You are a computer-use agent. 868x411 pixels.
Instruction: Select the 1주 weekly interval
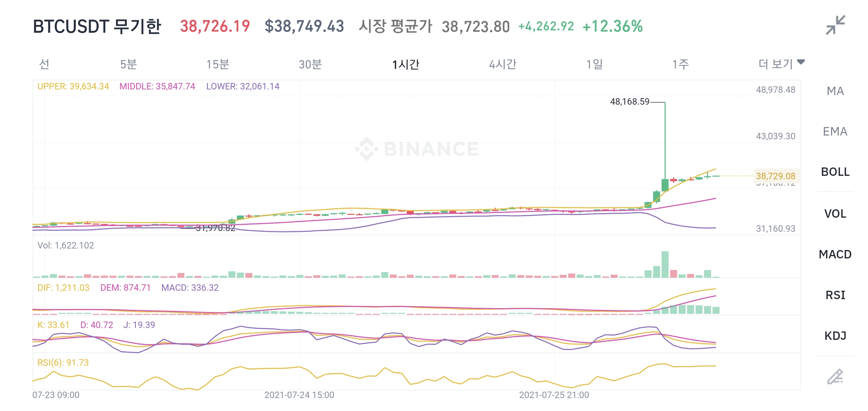680,64
